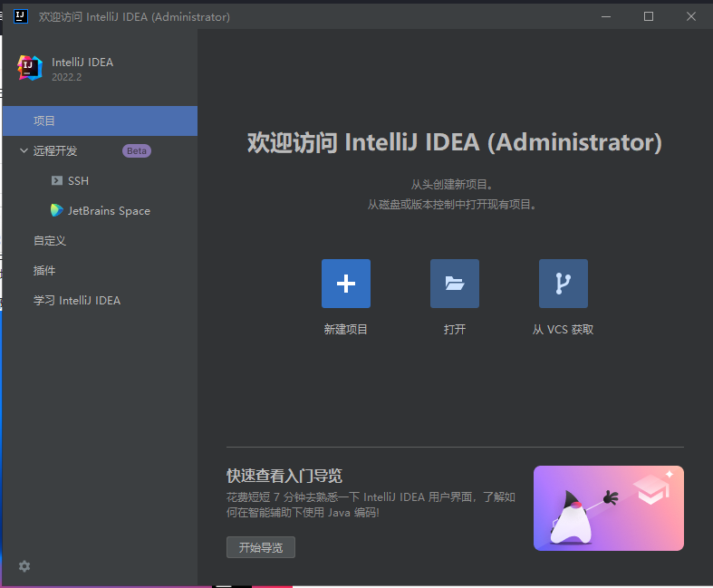The image size is (713, 588).
Task: Click the Beta badge next to 远程开发
Action: 137,151
